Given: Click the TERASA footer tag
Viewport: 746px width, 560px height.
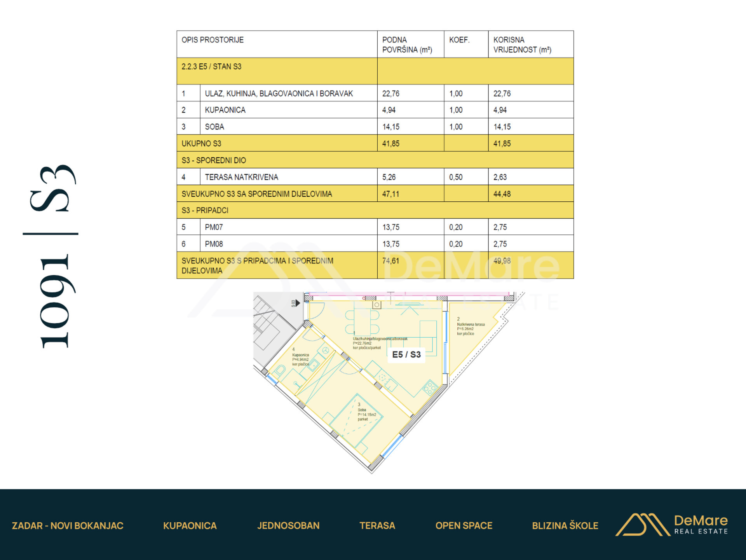Looking at the screenshot, I should [377, 526].
